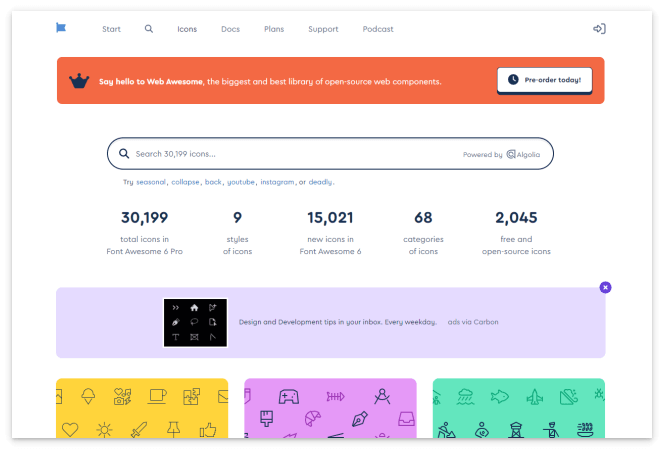Viewport: 664px width, 451px height.
Task: Click the drafting compass icon on the pink card
Action: tap(382, 396)
